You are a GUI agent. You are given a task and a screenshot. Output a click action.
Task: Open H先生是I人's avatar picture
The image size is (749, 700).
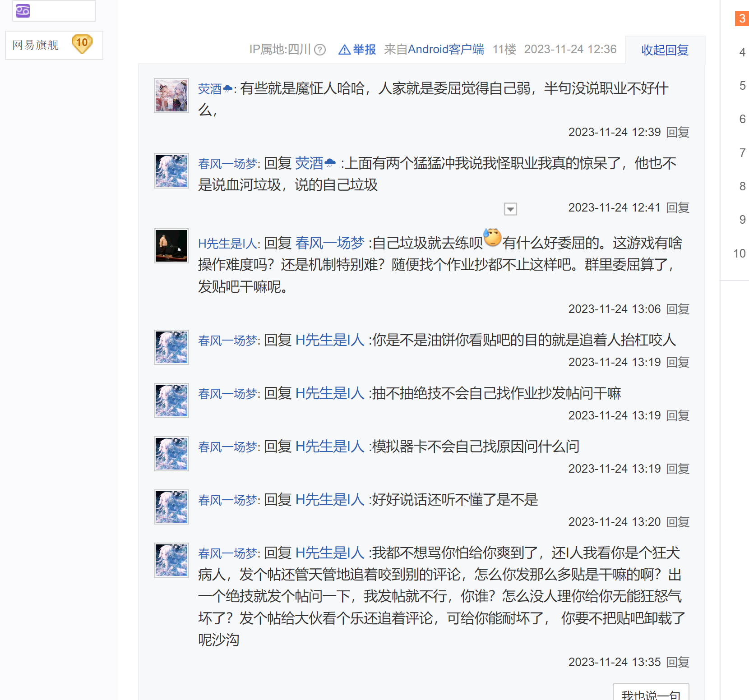click(171, 245)
